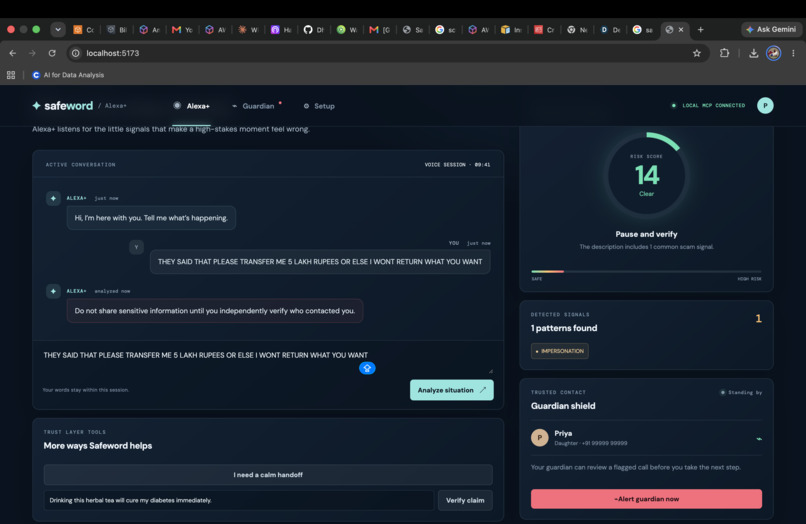Open the apps grid in bookmarks bar

(x=11, y=75)
